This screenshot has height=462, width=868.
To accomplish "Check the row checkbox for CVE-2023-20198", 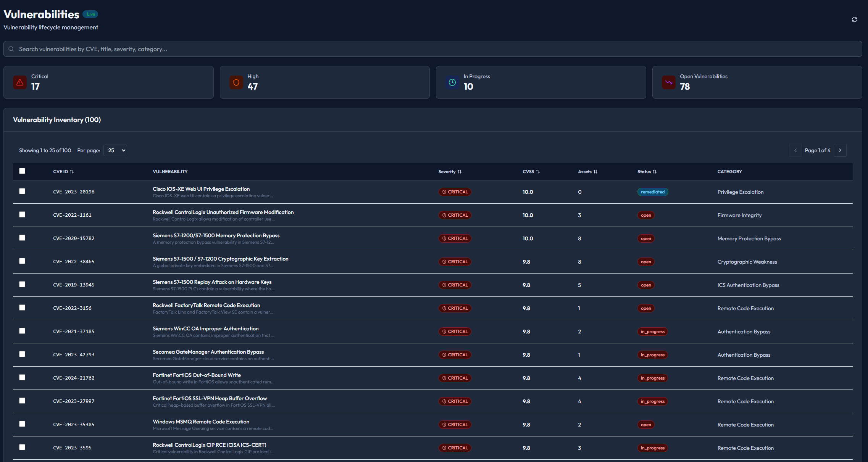I will pyautogui.click(x=22, y=191).
